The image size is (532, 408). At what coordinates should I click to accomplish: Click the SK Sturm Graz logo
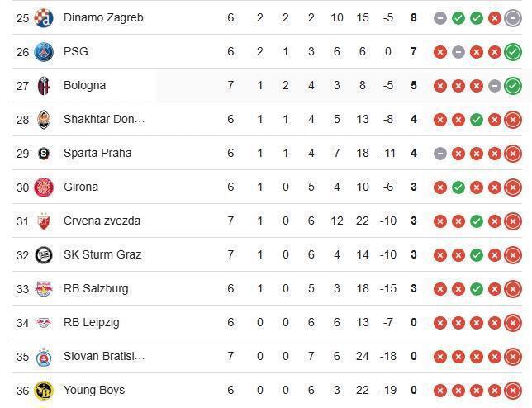pos(44,255)
